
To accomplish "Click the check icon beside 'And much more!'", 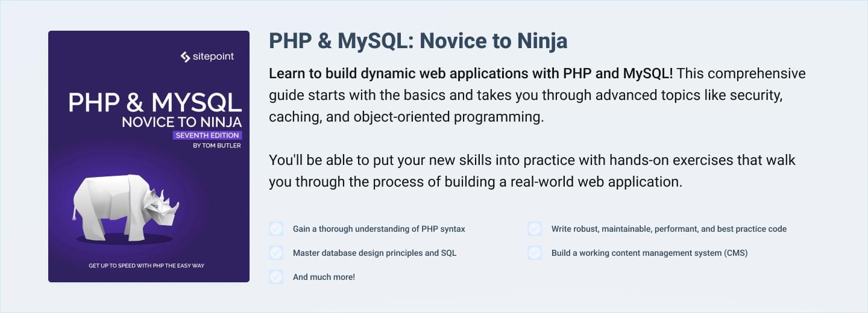I will tap(276, 277).
